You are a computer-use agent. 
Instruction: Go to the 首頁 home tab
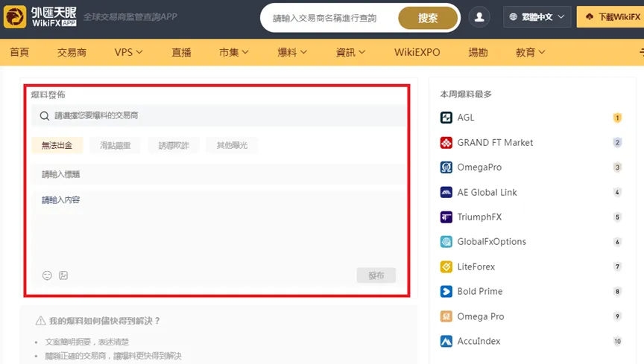[19, 53]
